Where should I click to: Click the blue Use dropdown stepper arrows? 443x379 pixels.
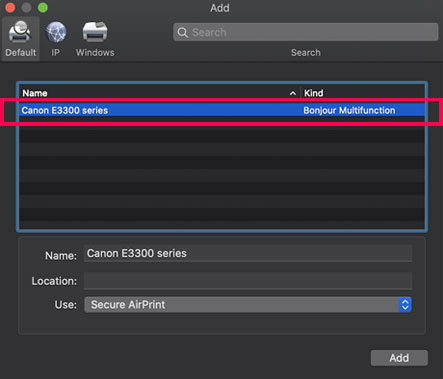(405, 305)
